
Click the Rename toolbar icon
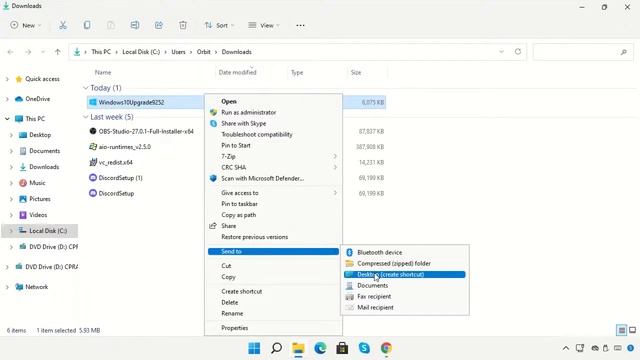(135, 25)
